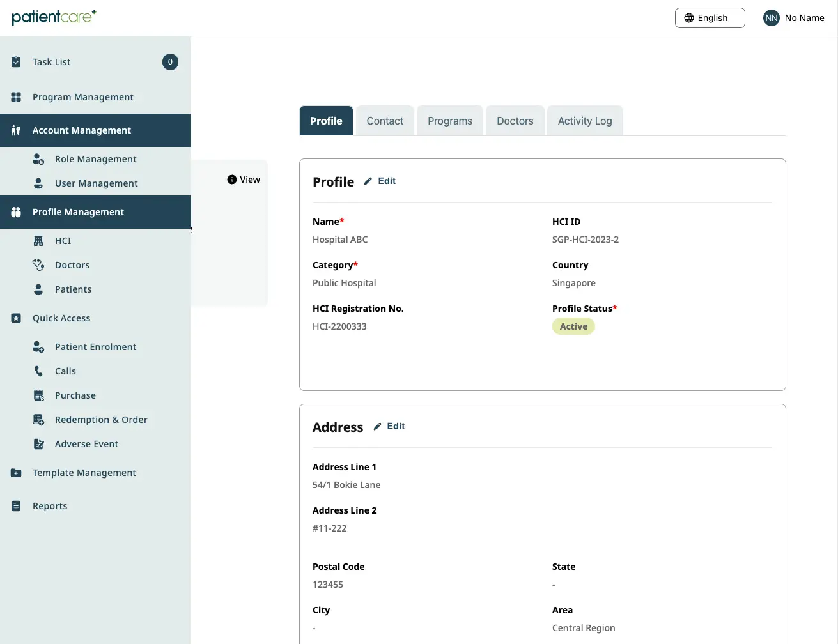Select the Reports sidebar icon
The height and width of the screenshot is (644, 838).
[15, 505]
